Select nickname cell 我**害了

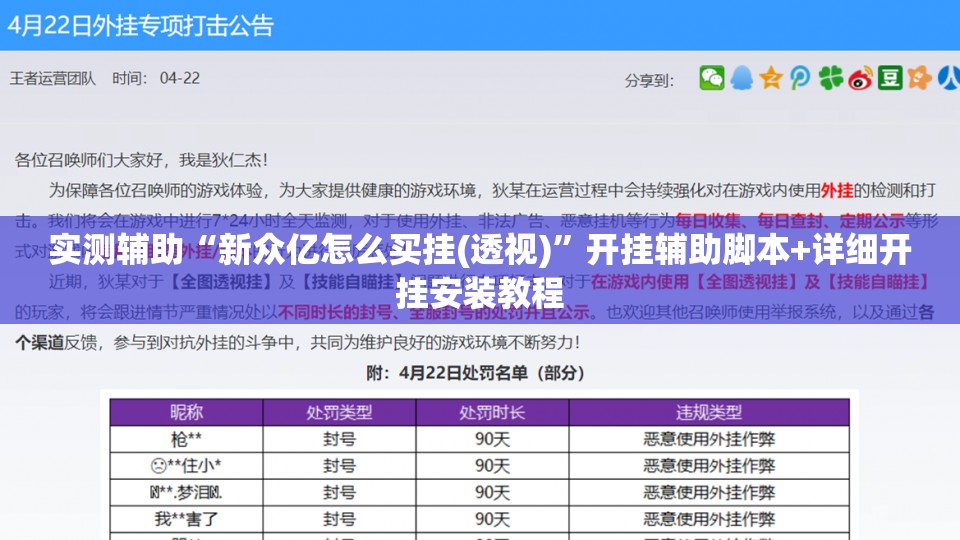click(x=186, y=519)
